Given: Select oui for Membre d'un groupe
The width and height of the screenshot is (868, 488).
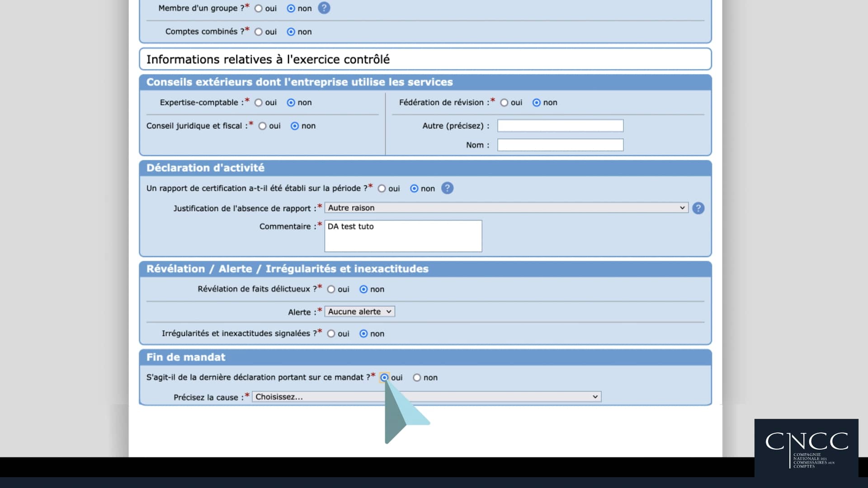Looking at the screenshot, I should click(x=258, y=9).
